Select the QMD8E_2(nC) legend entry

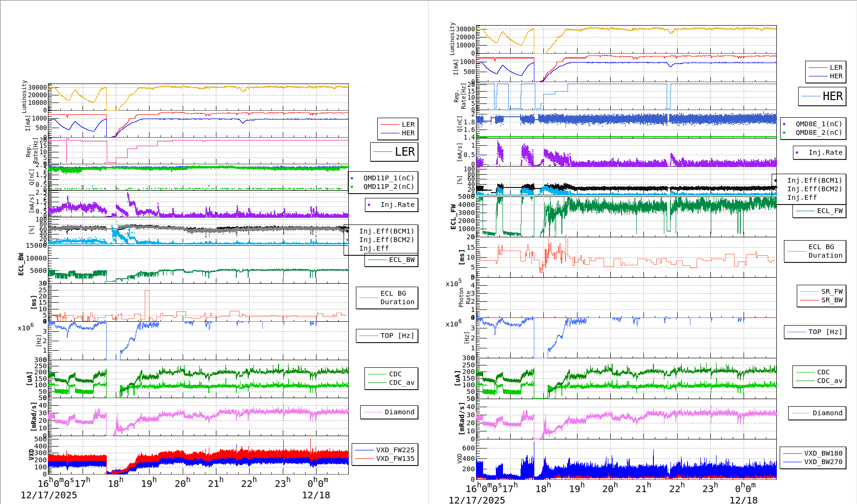pos(819,133)
